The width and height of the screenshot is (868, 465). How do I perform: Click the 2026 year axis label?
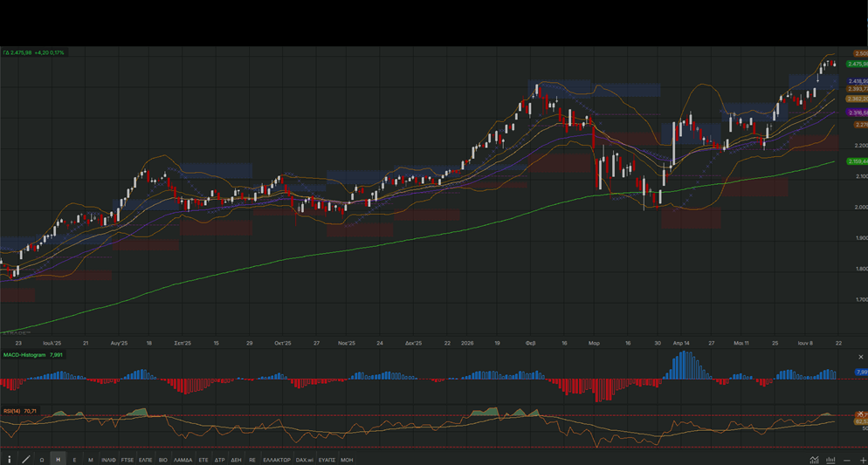(467, 344)
